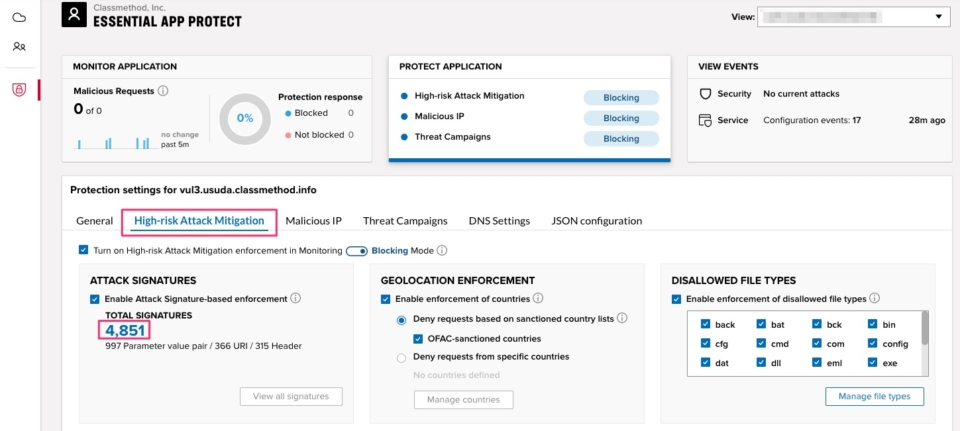Go to the DNS Settings tab

[x=499, y=221]
